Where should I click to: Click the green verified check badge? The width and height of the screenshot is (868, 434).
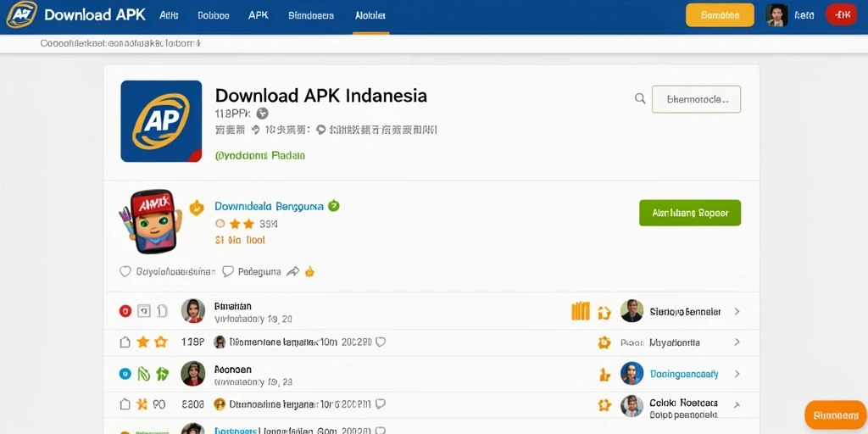(334, 206)
